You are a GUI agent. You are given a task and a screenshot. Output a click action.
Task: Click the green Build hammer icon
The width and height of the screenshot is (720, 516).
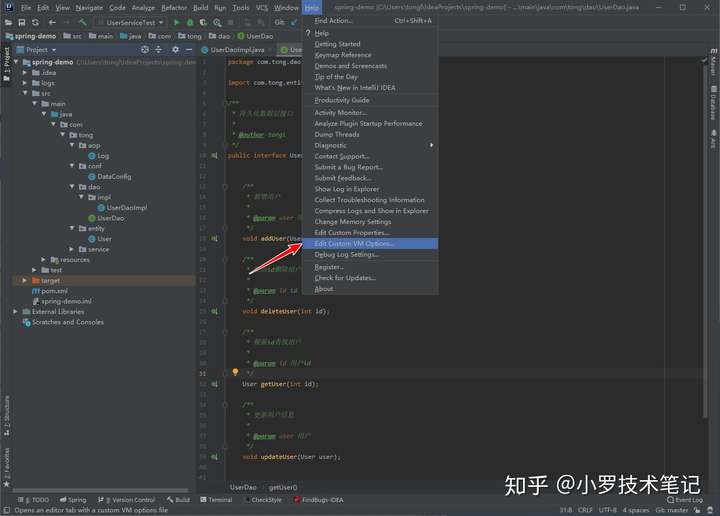pos(83,22)
